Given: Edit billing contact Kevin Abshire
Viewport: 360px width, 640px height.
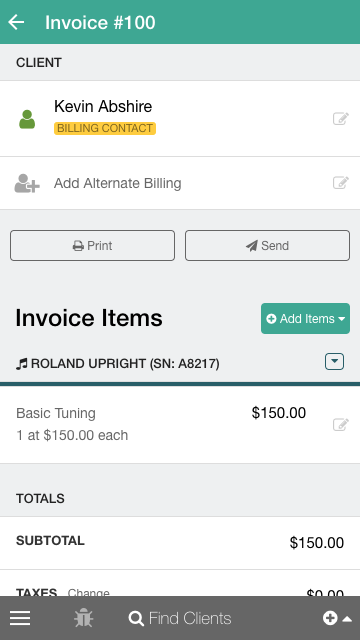Looking at the screenshot, I should 341,118.
